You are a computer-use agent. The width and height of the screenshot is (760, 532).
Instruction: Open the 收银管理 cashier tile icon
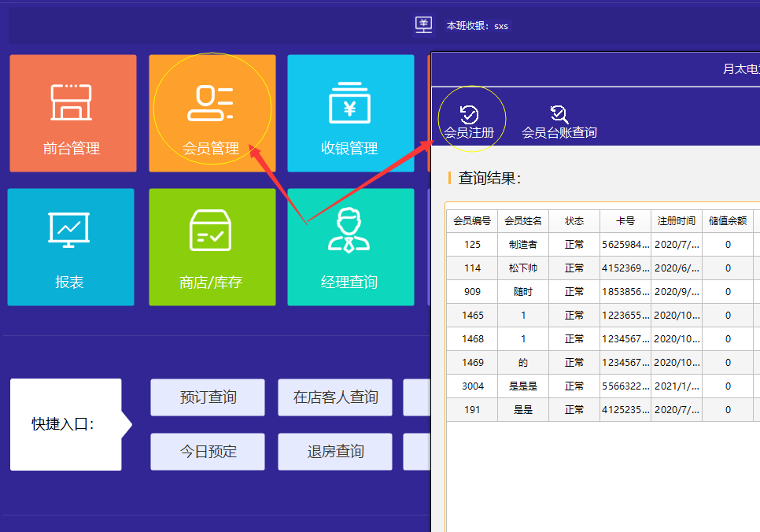(x=350, y=104)
